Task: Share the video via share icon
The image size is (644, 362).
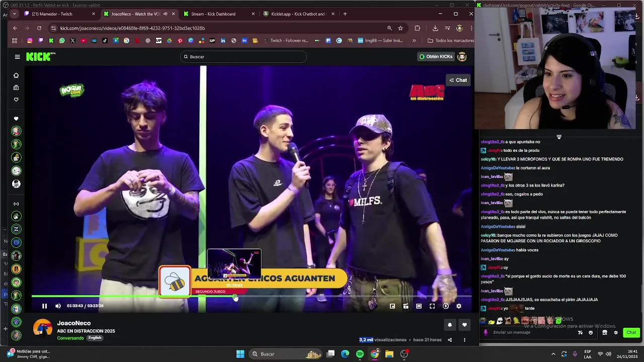Action: tap(450, 340)
